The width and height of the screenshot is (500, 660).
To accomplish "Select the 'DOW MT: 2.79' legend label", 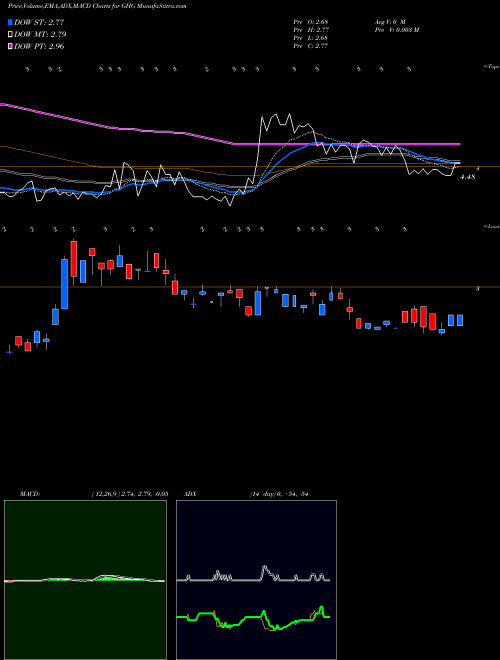I will pyautogui.click(x=40, y=35).
